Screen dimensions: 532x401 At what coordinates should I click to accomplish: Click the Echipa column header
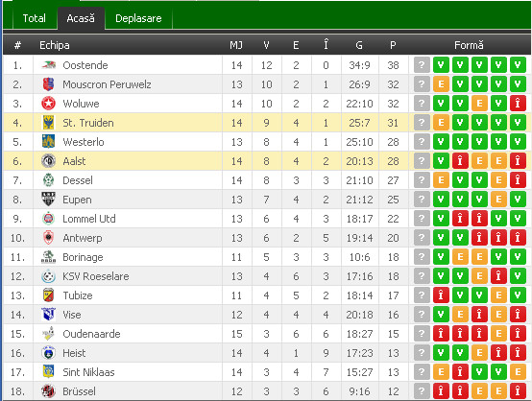point(55,45)
